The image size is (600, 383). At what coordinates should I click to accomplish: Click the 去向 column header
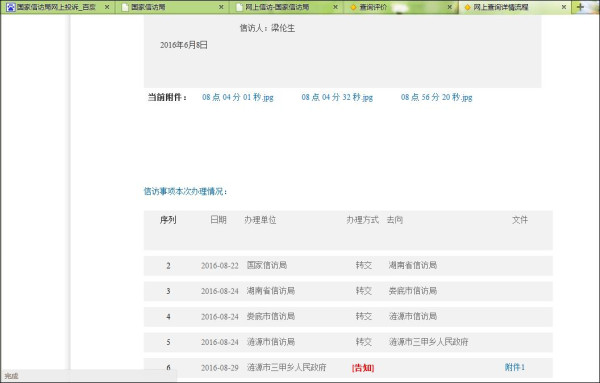pyautogui.click(x=395, y=220)
